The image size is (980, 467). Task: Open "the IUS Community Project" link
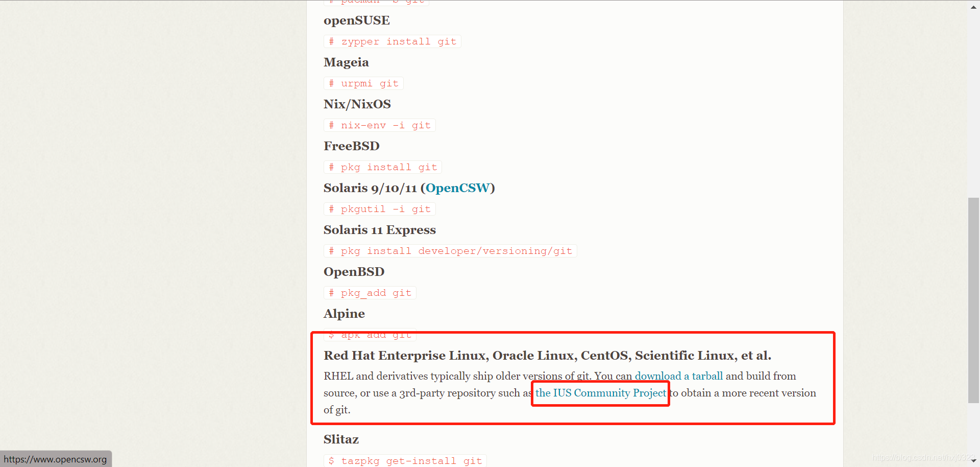point(601,393)
